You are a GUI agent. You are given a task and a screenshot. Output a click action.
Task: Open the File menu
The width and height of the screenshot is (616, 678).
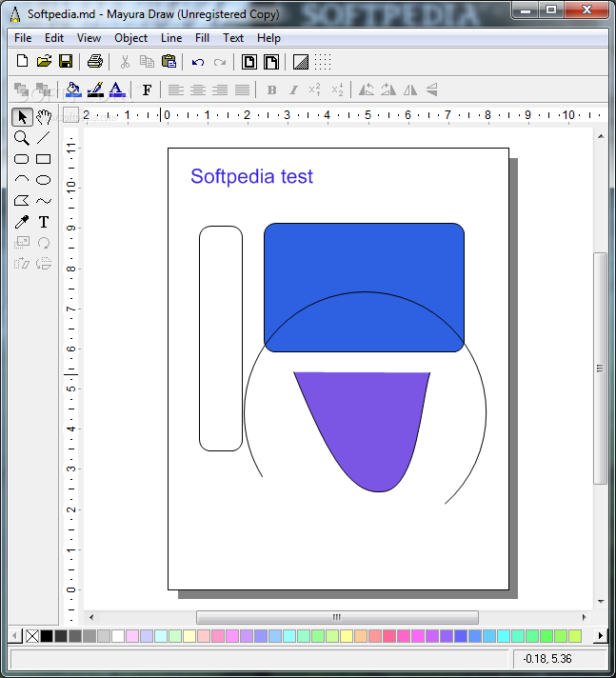point(23,38)
